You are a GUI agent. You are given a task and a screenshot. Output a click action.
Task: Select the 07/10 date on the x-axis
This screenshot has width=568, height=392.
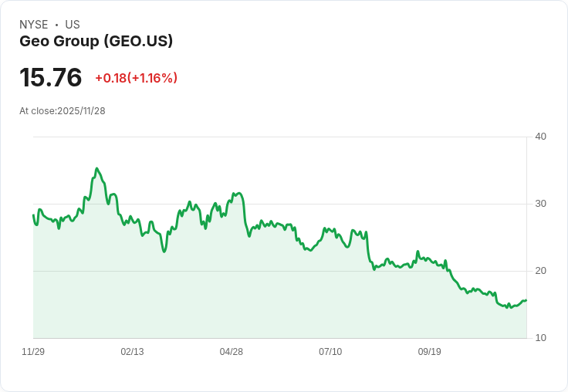(x=330, y=352)
